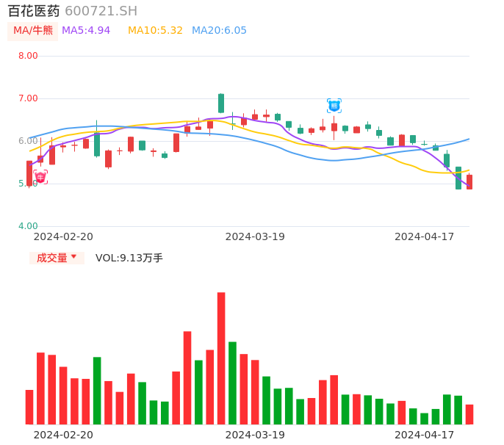Click the MA10:5.32 legend label
Viewport: 504px width, 445px height.
(155, 31)
